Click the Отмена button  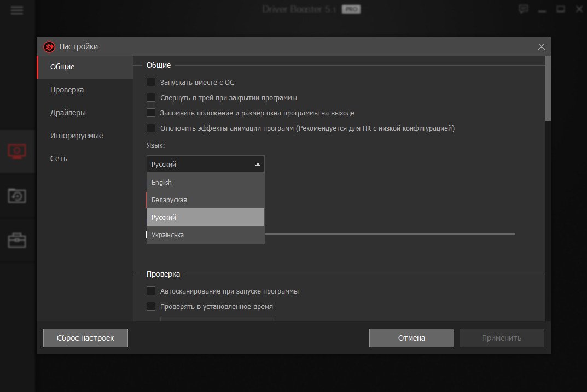click(411, 338)
